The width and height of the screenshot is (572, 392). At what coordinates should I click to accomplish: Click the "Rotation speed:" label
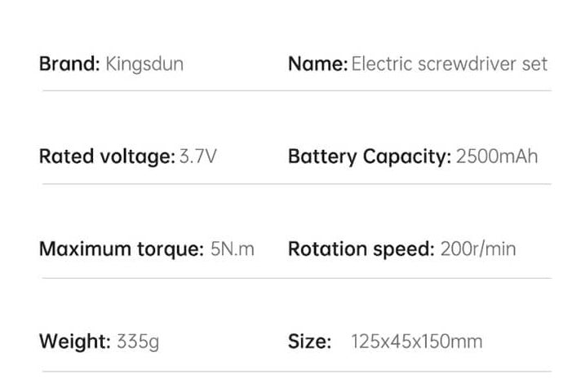pyautogui.click(x=361, y=249)
